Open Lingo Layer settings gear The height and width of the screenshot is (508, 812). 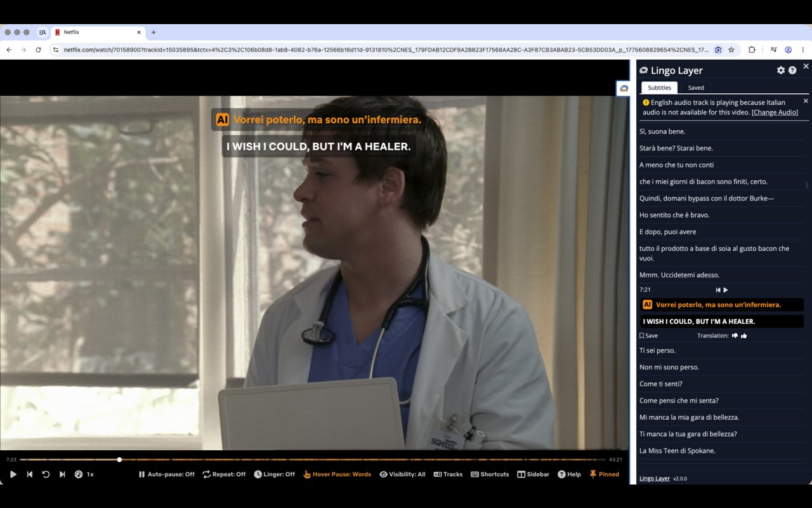[x=781, y=70]
